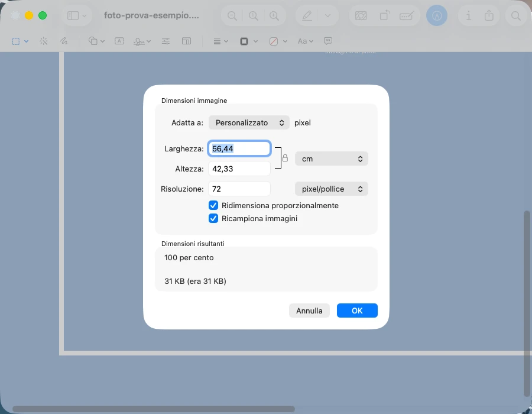Click the Adjust Size toolbar icon
532x414 pixels.
click(x=186, y=41)
